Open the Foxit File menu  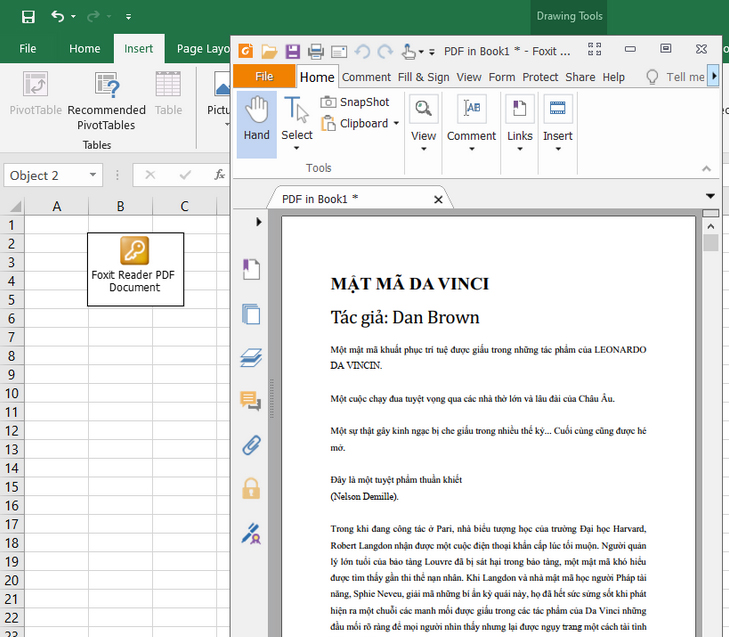pyautogui.click(x=264, y=76)
